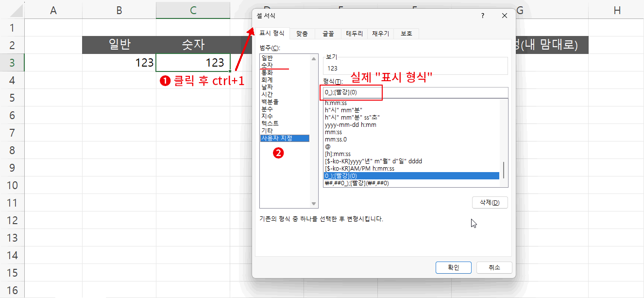Choose format mm:ss.0
Image resolution: width=644 pixels, height=298 pixels.
pos(412,140)
